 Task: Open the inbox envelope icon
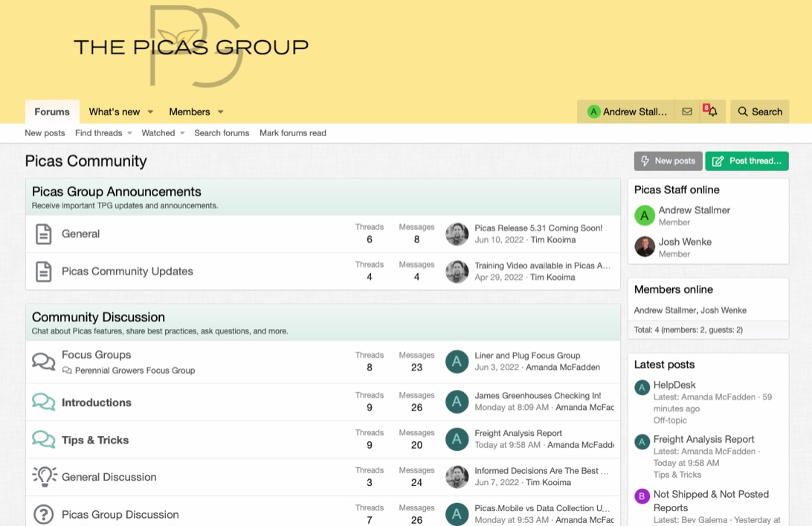click(687, 112)
